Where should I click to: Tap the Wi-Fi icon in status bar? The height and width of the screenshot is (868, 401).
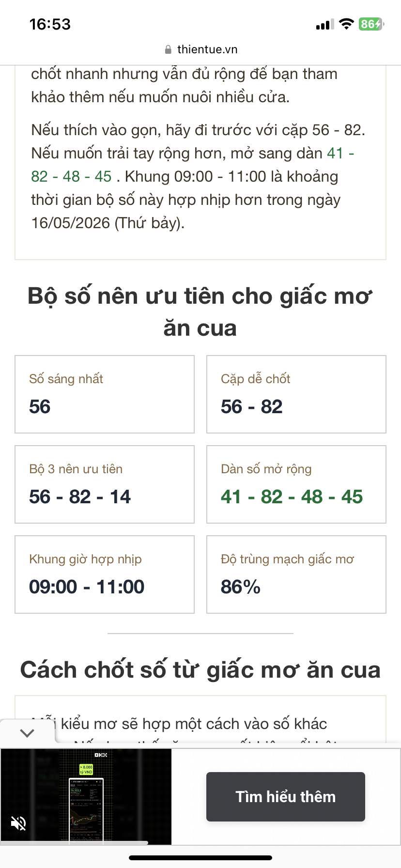pyautogui.click(x=346, y=24)
